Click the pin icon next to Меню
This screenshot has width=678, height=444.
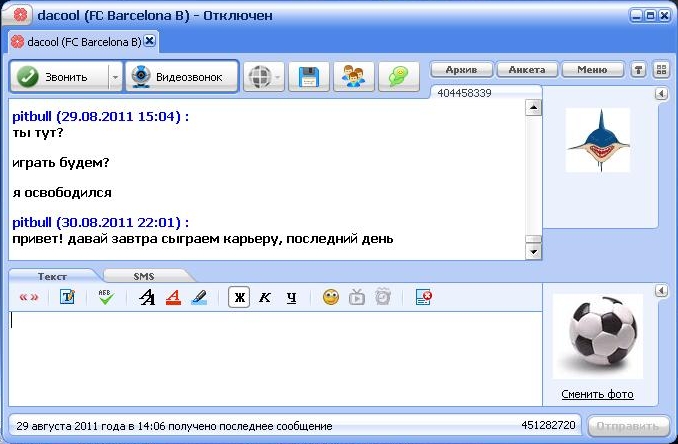point(638,70)
